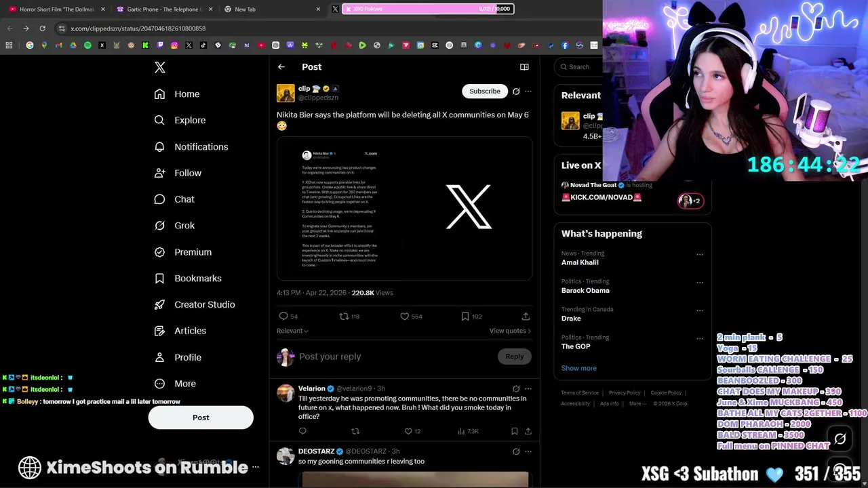This screenshot has height=488, width=868.
Task: Click the back arrow beside Post heading
Action: click(x=281, y=67)
